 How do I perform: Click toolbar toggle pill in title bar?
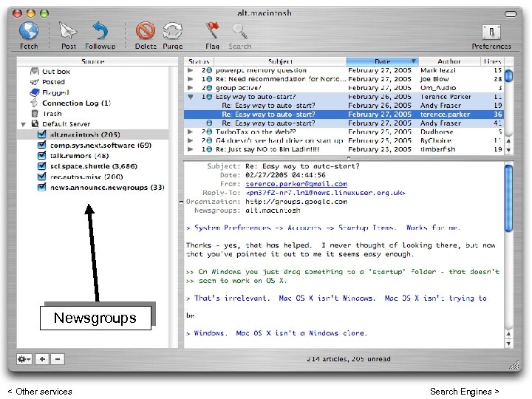511,14
